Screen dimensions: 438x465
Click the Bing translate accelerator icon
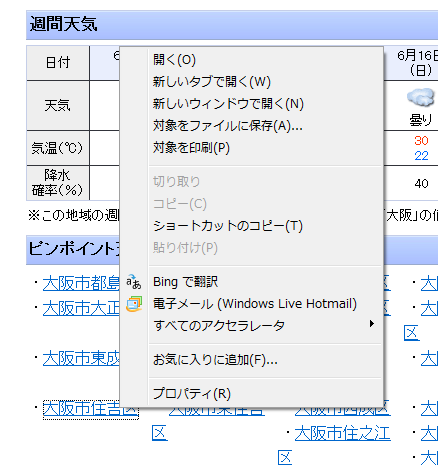(134, 282)
